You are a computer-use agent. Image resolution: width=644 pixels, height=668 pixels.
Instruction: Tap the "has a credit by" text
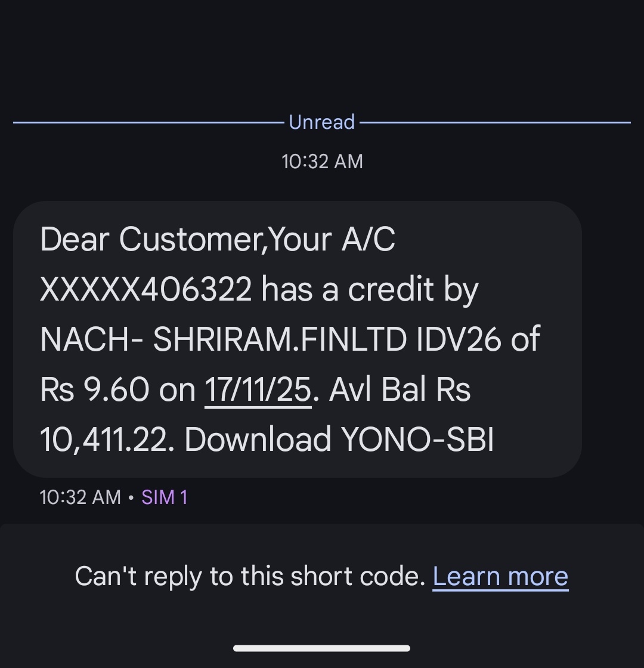(x=370, y=290)
